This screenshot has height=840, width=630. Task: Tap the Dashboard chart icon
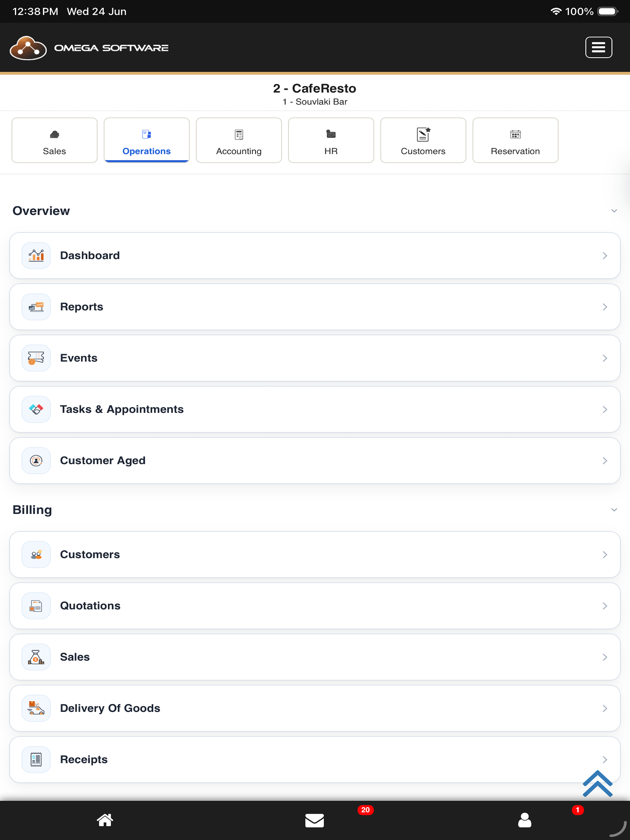point(36,255)
